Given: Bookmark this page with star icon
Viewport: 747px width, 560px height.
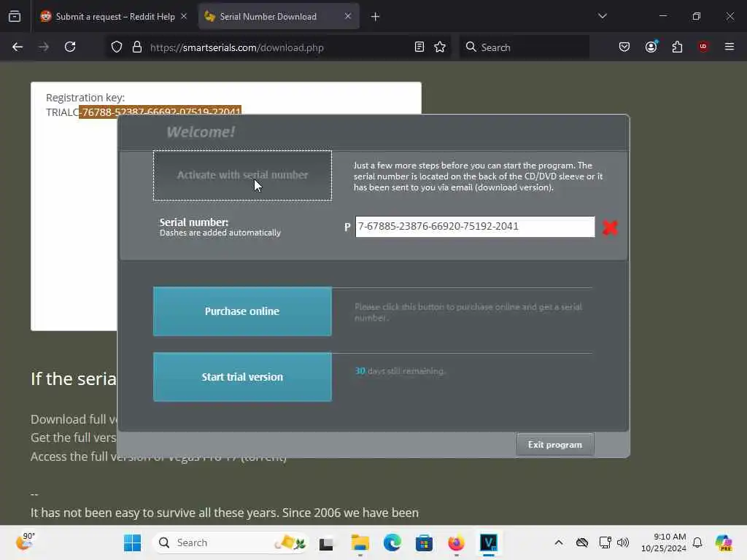Looking at the screenshot, I should (x=440, y=47).
